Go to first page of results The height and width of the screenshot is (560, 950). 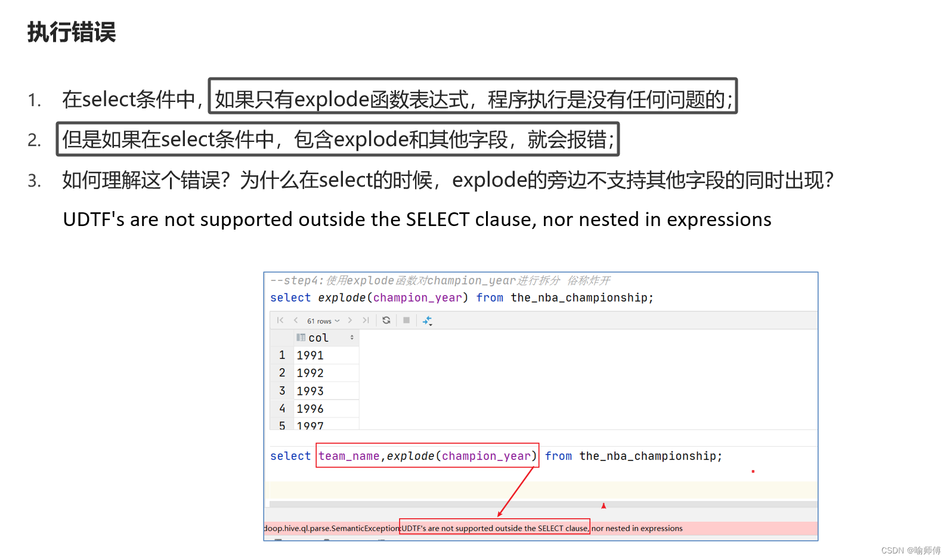280,320
